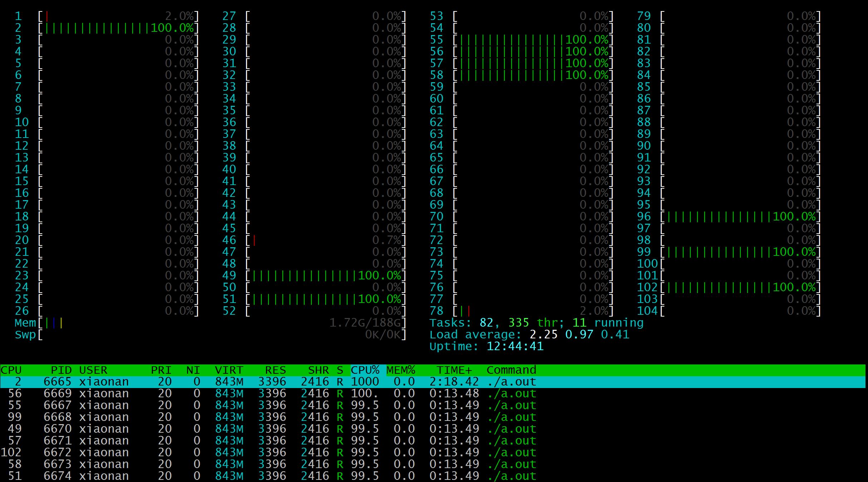Sort by the MEM% column header
The height and width of the screenshot is (482, 868).
coord(401,370)
